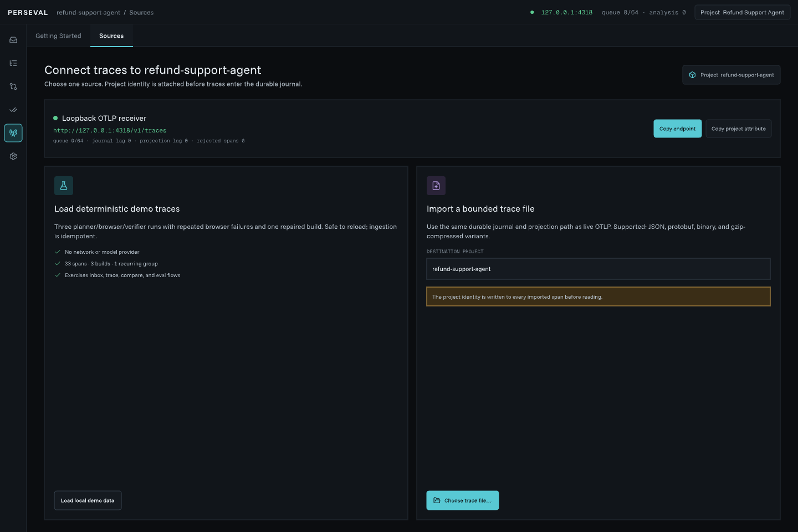Select the Sources broadcast sidebar icon
This screenshot has height=532, width=798.
click(13, 133)
